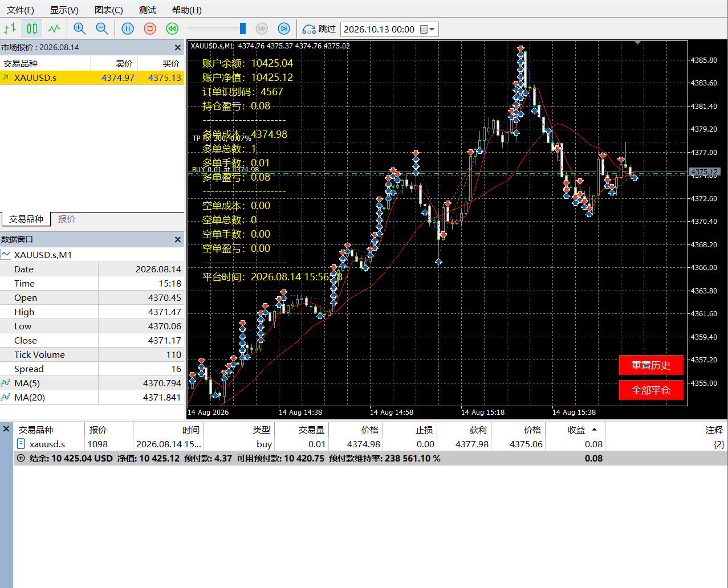Adjust the test speed slider
This screenshot has width=728, height=588.
(x=243, y=28)
